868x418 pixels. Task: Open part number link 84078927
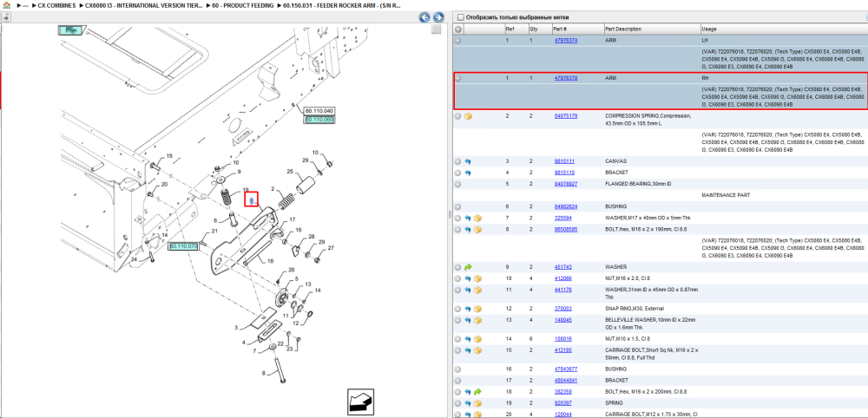(x=566, y=184)
